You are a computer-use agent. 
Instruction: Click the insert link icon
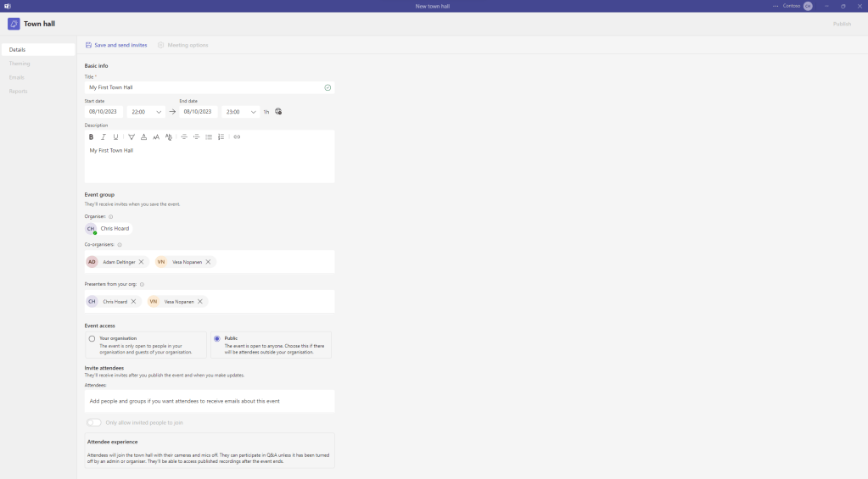point(237,136)
